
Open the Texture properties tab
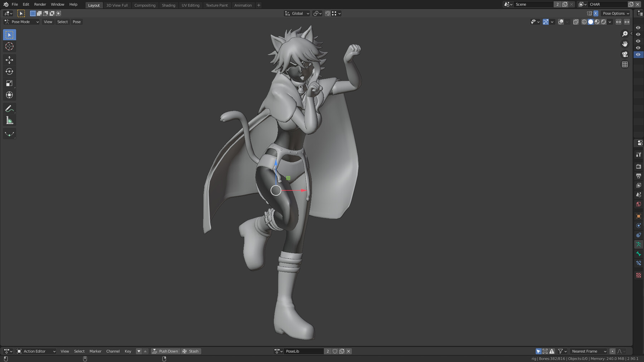click(x=639, y=275)
